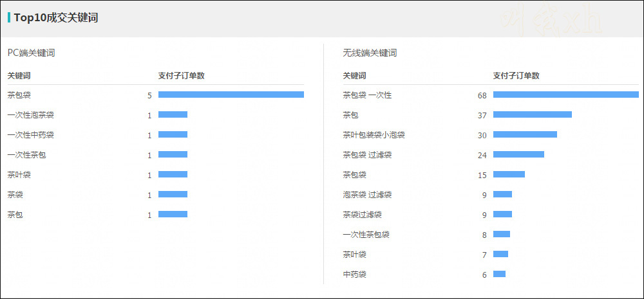644x299 pixels.
Task: Click 关键词 column header in 无线端 panel
Action: point(354,75)
